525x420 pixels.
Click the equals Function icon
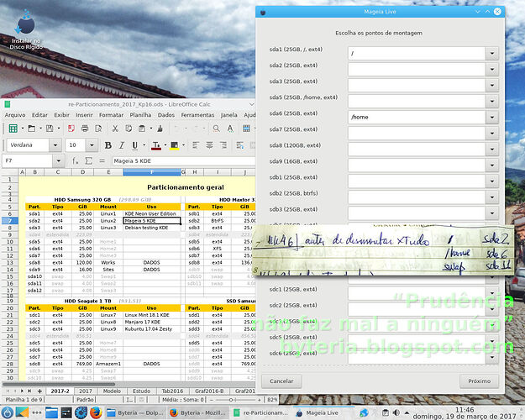(102, 161)
